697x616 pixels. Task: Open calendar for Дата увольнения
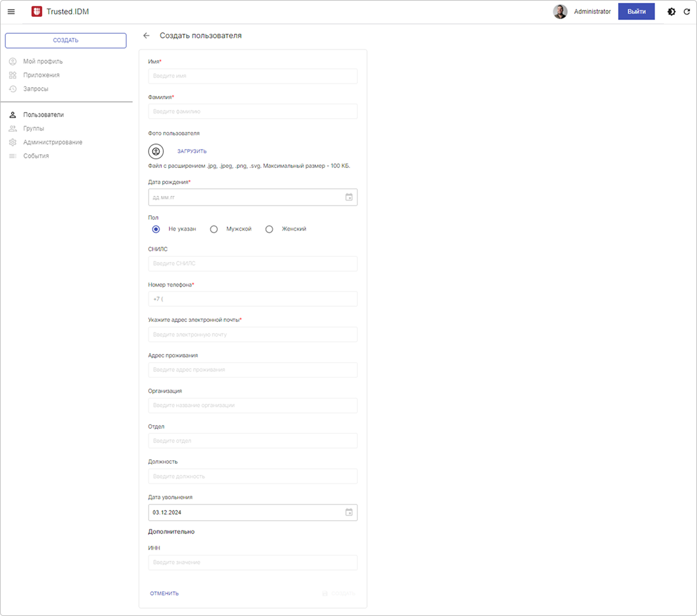(349, 512)
